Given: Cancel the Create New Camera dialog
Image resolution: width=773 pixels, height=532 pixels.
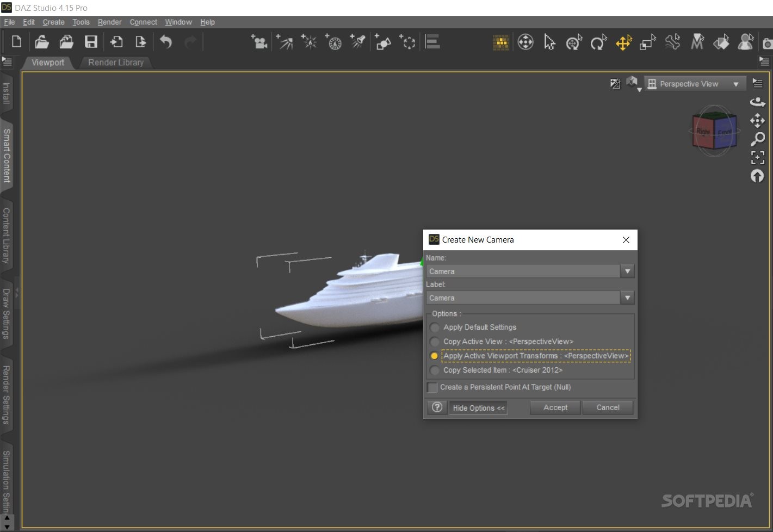Looking at the screenshot, I should pyautogui.click(x=608, y=407).
